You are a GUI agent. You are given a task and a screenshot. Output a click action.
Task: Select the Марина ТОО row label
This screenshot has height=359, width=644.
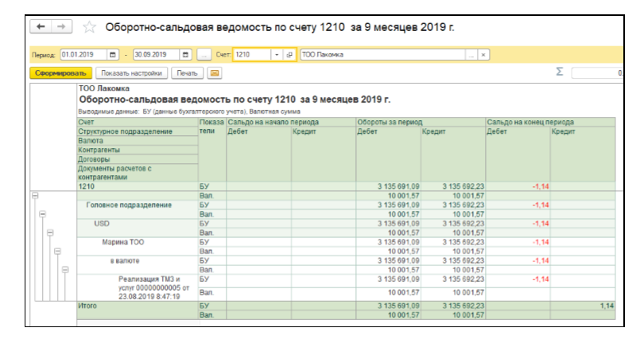tap(122, 242)
